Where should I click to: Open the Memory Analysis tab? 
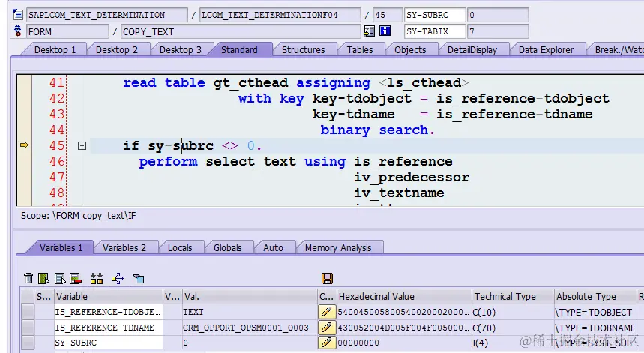coord(338,248)
